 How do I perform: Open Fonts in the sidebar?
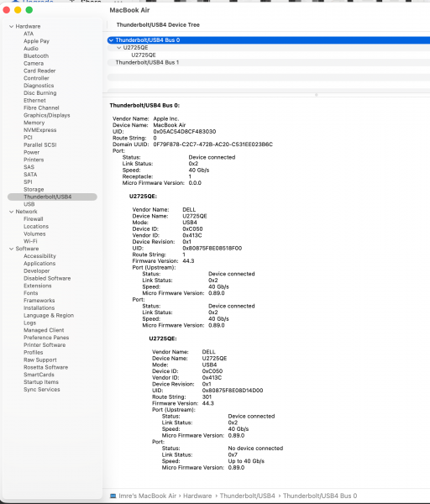30,293
